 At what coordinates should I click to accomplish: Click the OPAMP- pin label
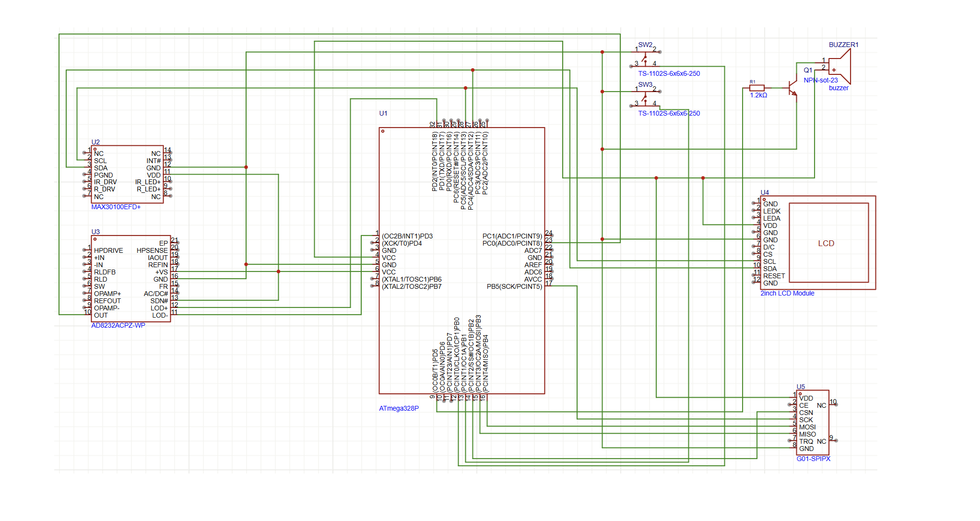point(106,308)
